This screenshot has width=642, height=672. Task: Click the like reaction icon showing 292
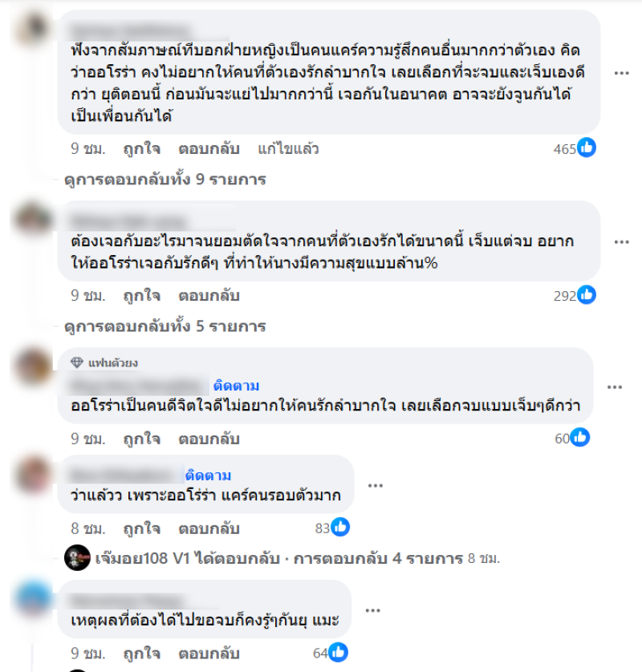587,295
